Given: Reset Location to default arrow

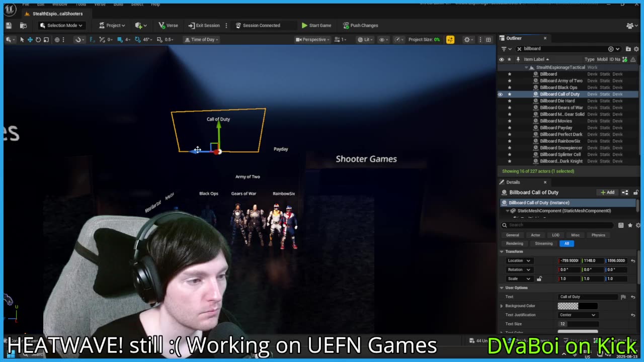Looking at the screenshot, I should point(633,260).
